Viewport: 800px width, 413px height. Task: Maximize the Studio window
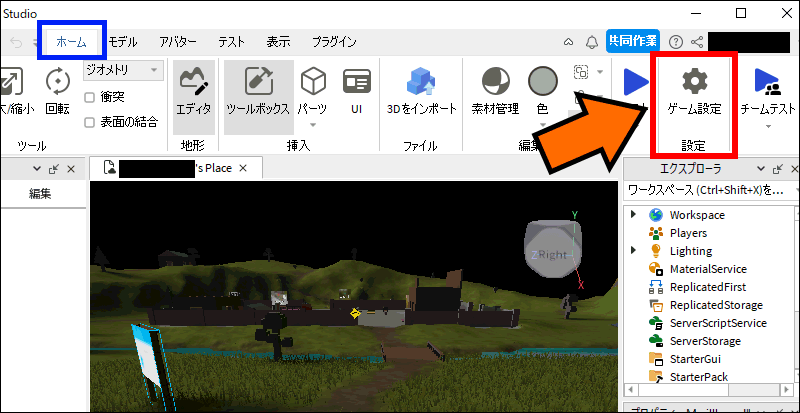pos(741,14)
